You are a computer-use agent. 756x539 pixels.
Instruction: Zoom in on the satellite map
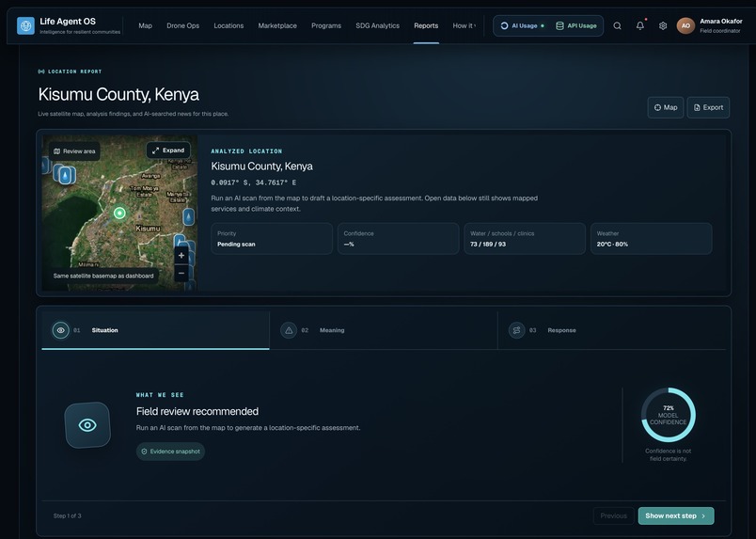pyautogui.click(x=181, y=255)
